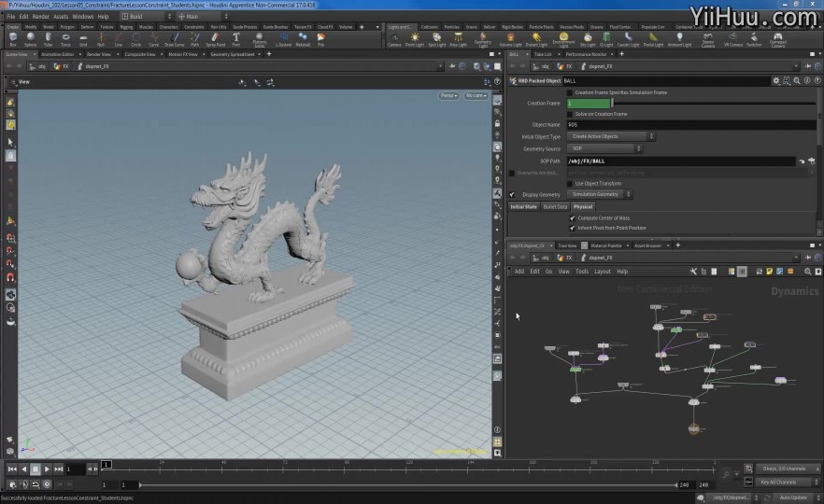
Task: Toggle Display Geometry checkbox
Action: (x=512, y=194)
